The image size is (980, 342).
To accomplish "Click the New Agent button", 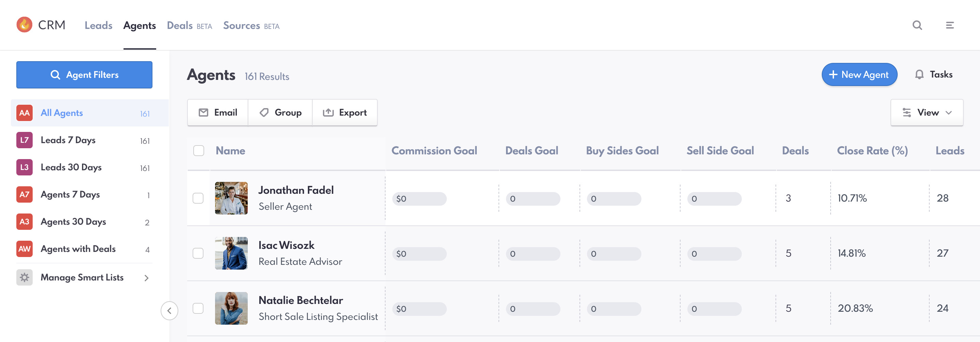I will (x=859, y=74).
